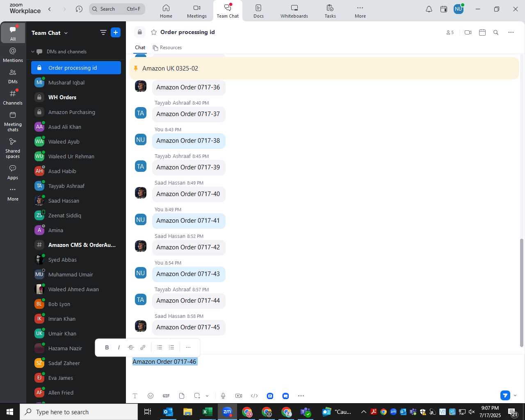Open more formatting options in the popup toolbar

(x=188, y=347)
